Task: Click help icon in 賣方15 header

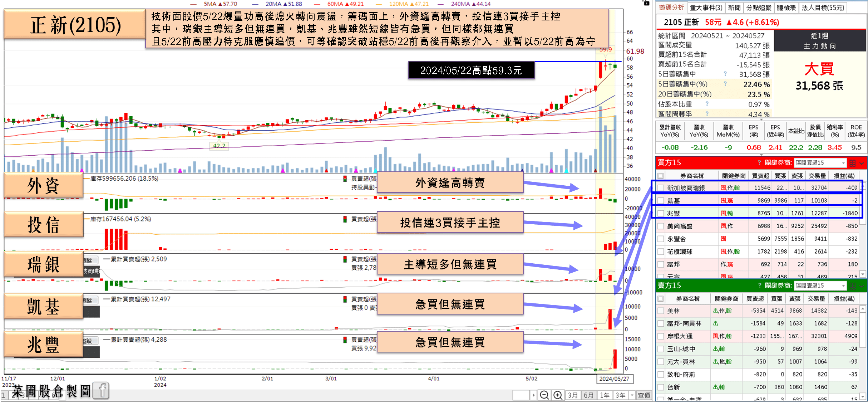Action: click(x=759, y=285)
